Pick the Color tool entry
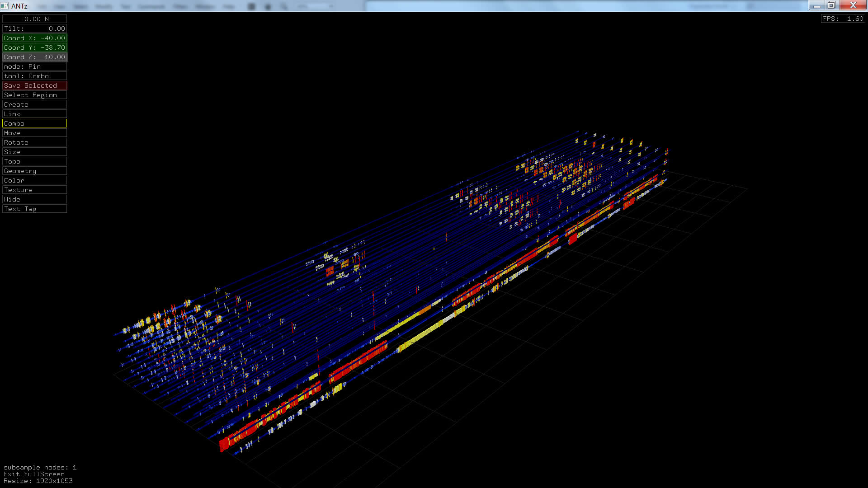This screenshot has height=488, width=868. coord(35,180)
